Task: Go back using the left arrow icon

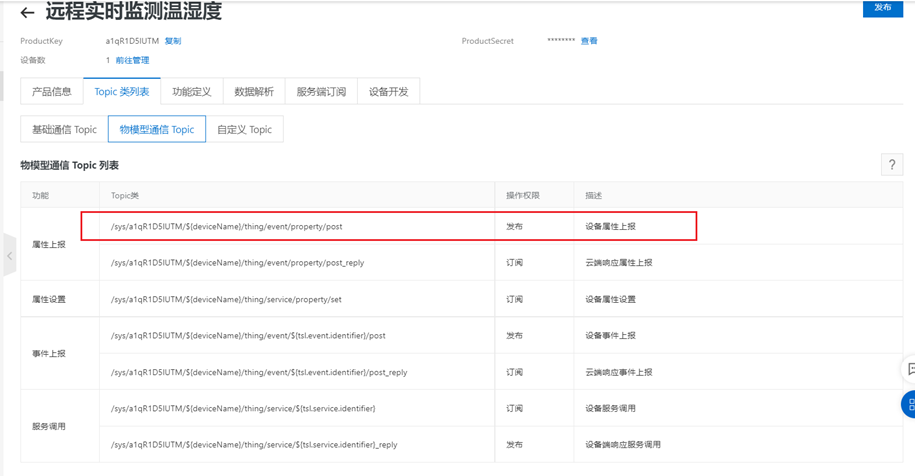Action: [x=27, y=12]
